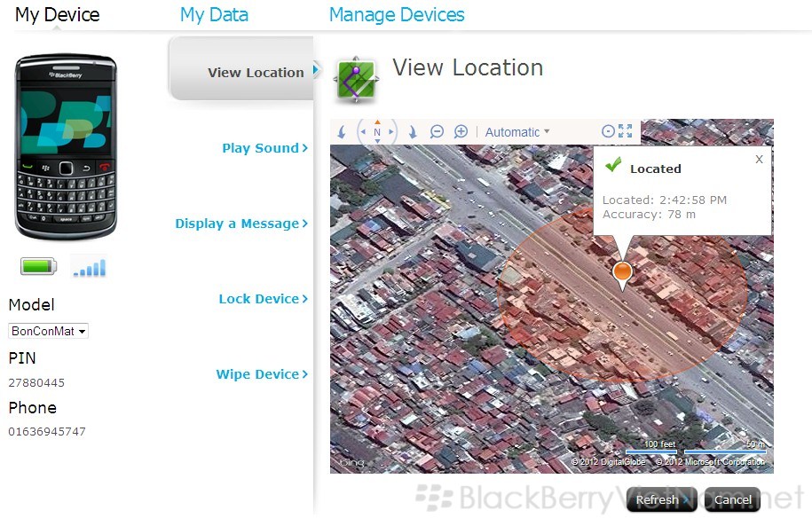The image size is (812, 518).
Task: Click the View Location map icon
Action: [357, 80]
